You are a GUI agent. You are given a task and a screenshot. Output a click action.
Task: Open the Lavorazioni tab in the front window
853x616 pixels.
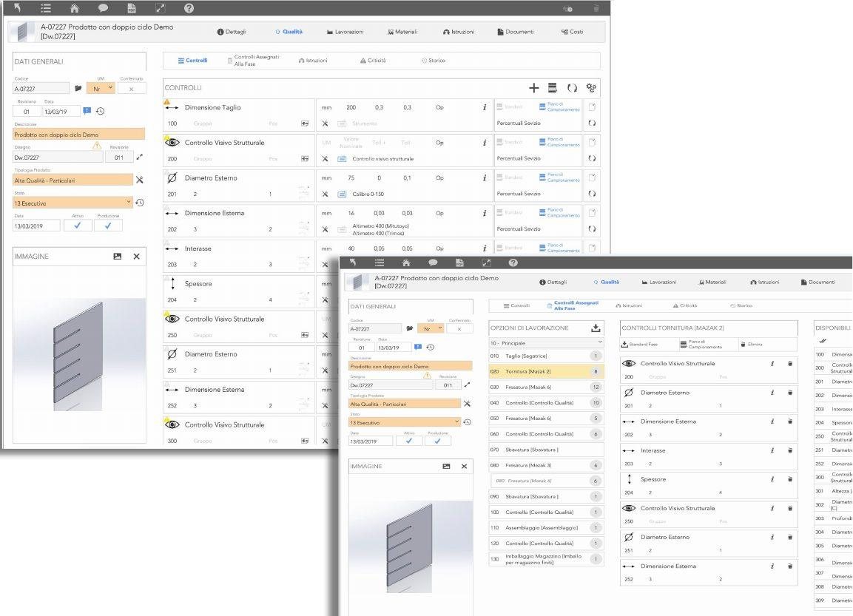658,282
